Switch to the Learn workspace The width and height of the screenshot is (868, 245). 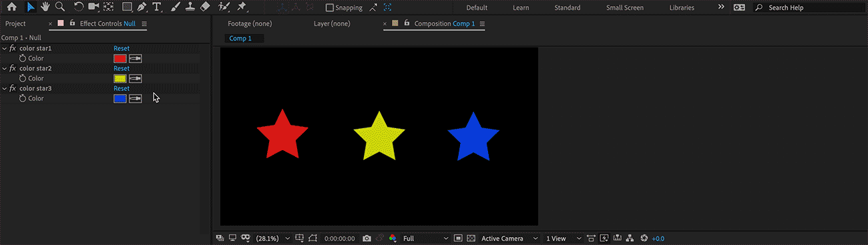521,8
